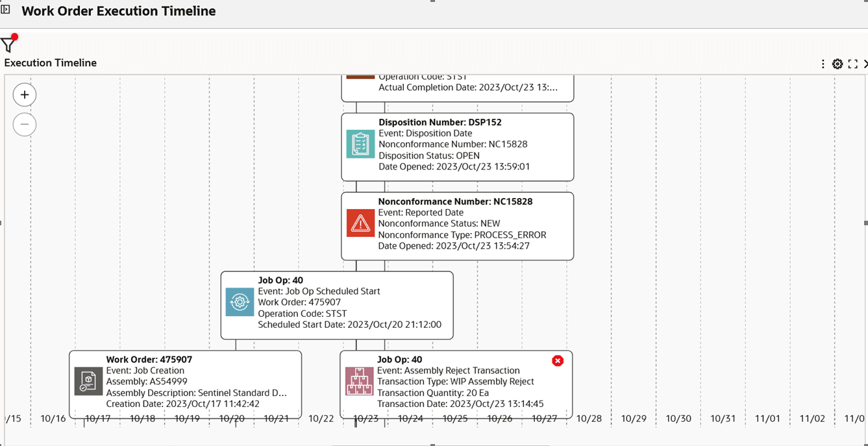Image resolution: width=868 pixels, height=446 pixels.
Task: Click the 10/23 date on timeline axis
Action: tap(366, 419)
